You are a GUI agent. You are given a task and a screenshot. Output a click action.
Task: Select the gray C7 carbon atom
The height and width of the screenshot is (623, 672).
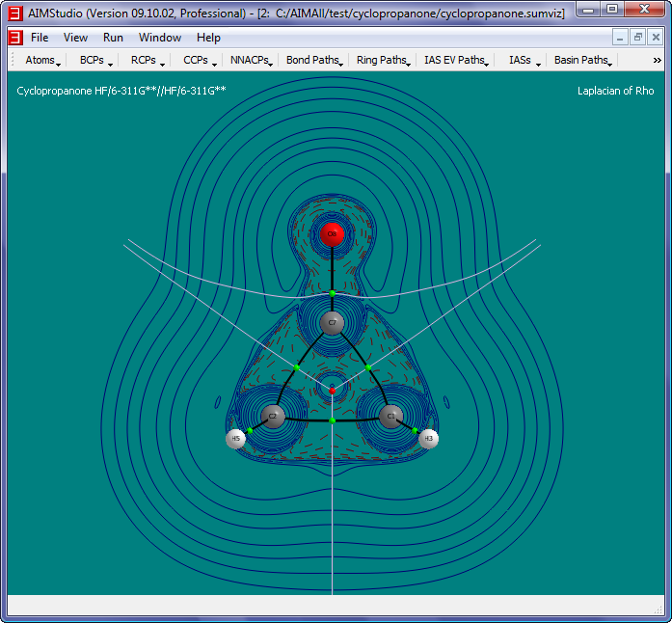[x=332, y=323]
